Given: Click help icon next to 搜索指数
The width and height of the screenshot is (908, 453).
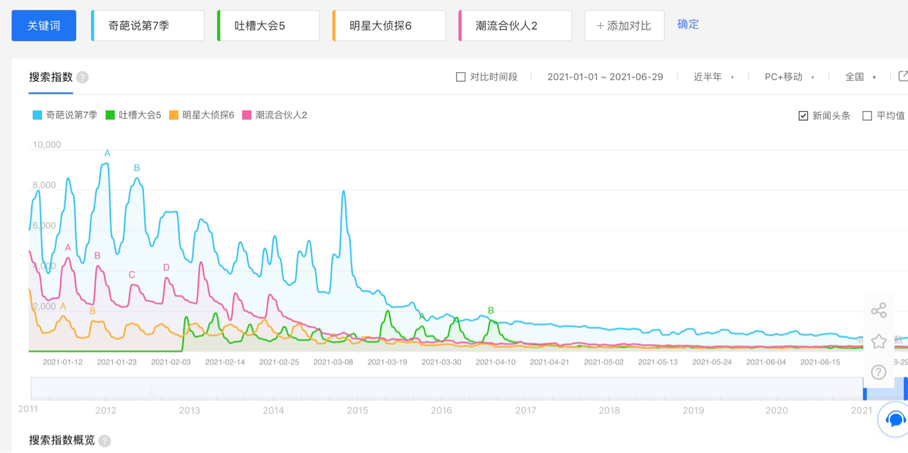Looking at the screenshot, I should 83,77.
